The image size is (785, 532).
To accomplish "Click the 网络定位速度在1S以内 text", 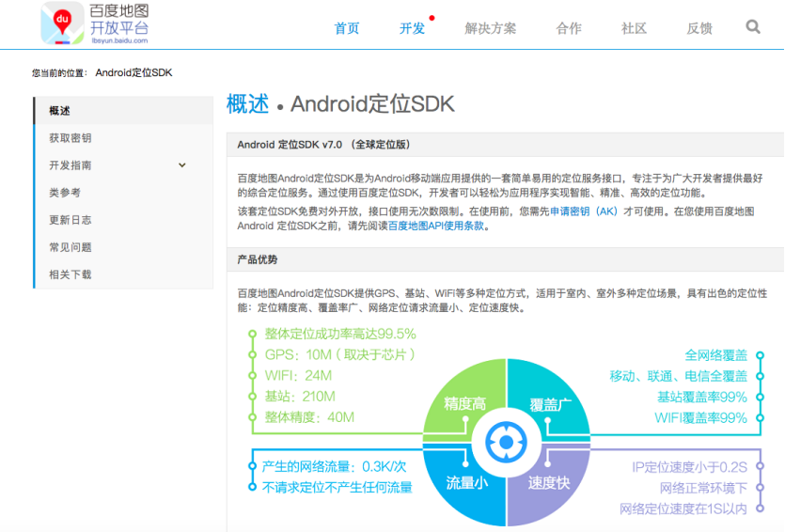I will (x=683, y=509).
